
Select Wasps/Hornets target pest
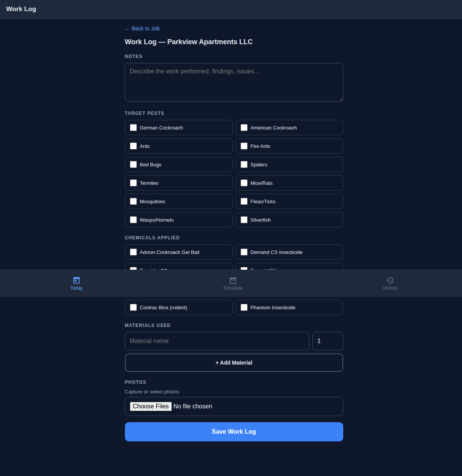(133, 219)
